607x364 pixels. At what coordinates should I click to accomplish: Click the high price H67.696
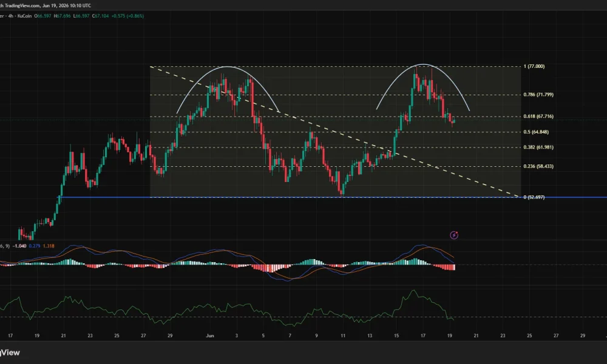coord(62,16)
